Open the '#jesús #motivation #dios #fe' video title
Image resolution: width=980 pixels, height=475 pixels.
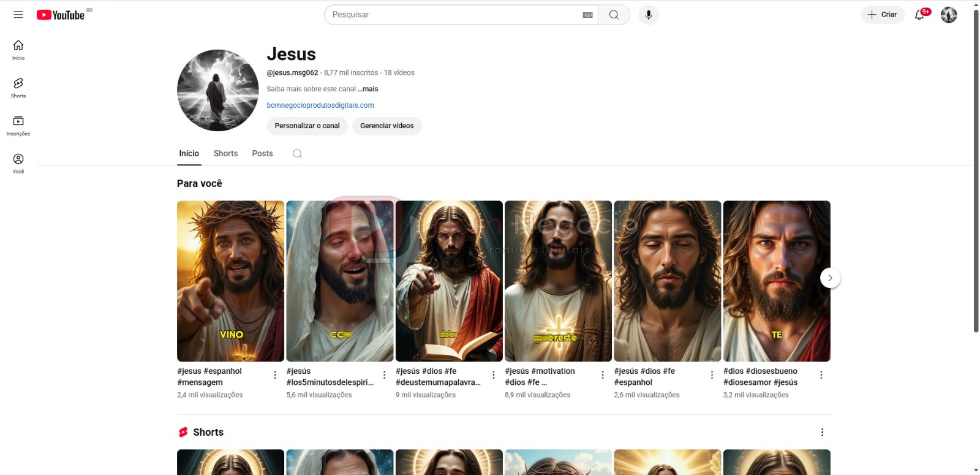click(540, 376)
